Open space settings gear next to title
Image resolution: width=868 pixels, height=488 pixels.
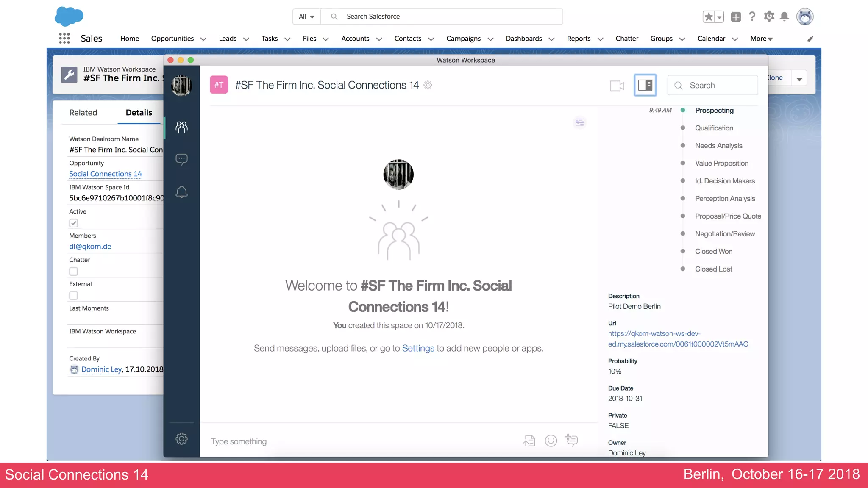pyautogui.click(x=428, y=85)
